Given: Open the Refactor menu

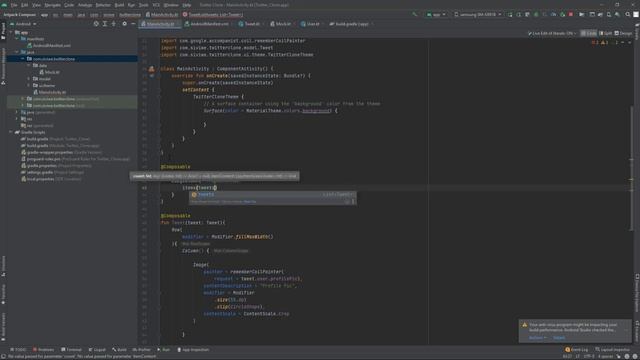Looking at the screenshot, I should click(x=103, y=5).
